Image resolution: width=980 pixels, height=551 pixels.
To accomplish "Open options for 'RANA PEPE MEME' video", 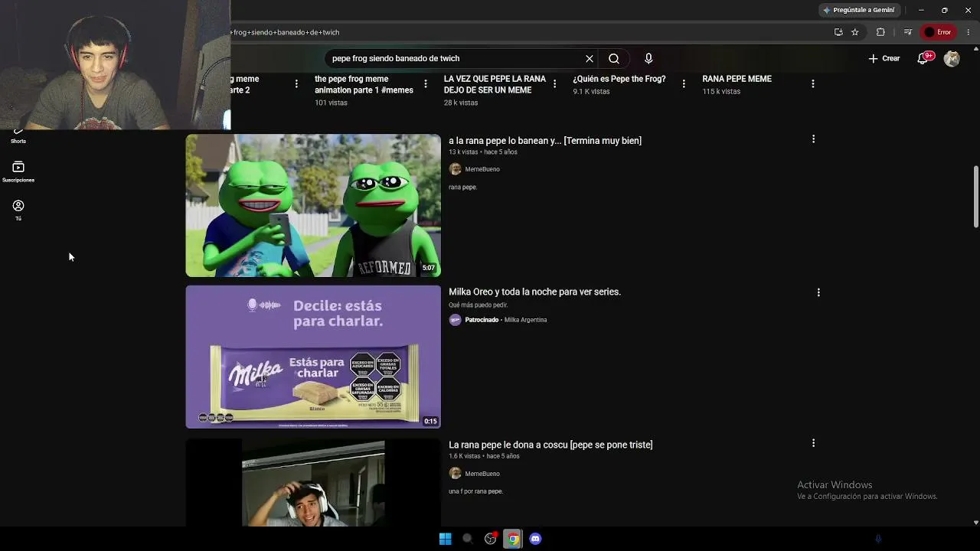I will pyautogui.click(x=813, y=83).
